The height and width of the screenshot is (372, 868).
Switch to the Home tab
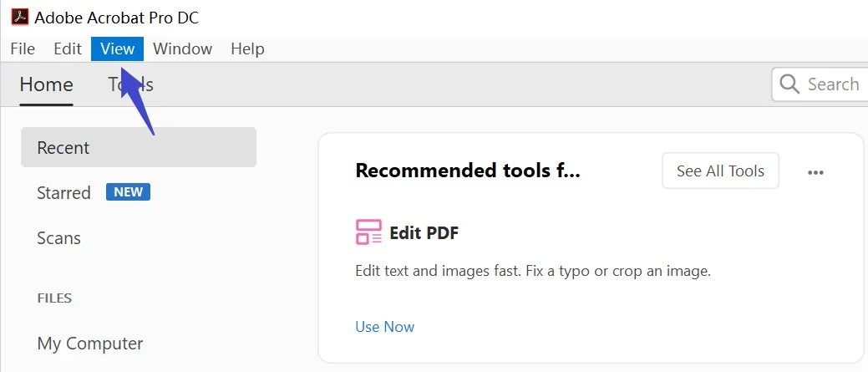point(46,84)
